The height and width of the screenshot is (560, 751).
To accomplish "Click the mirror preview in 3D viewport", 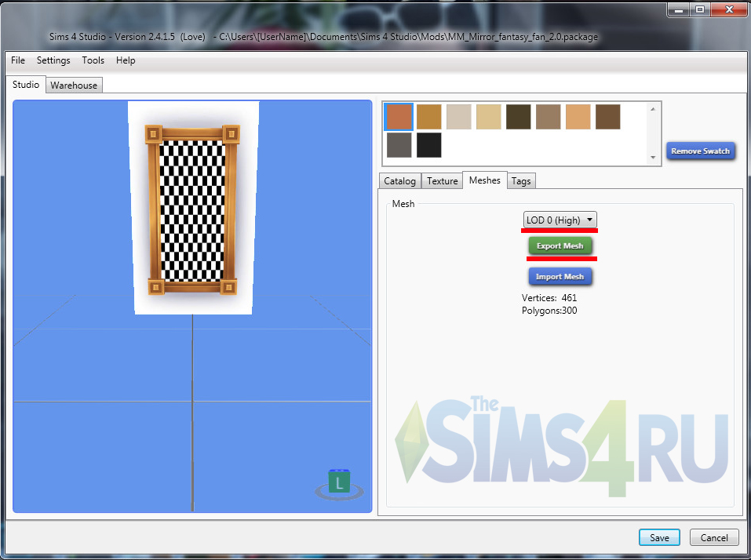I will tap(192, 208).
